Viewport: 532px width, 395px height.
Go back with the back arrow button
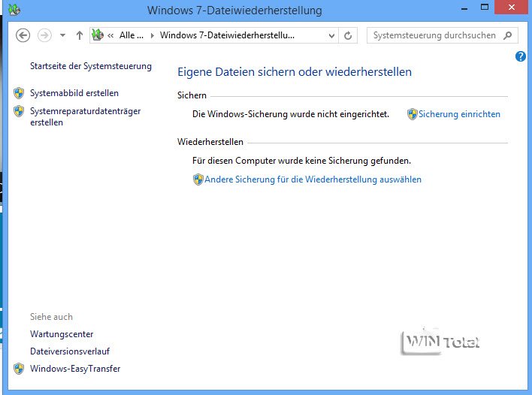(x=23, y=35)
